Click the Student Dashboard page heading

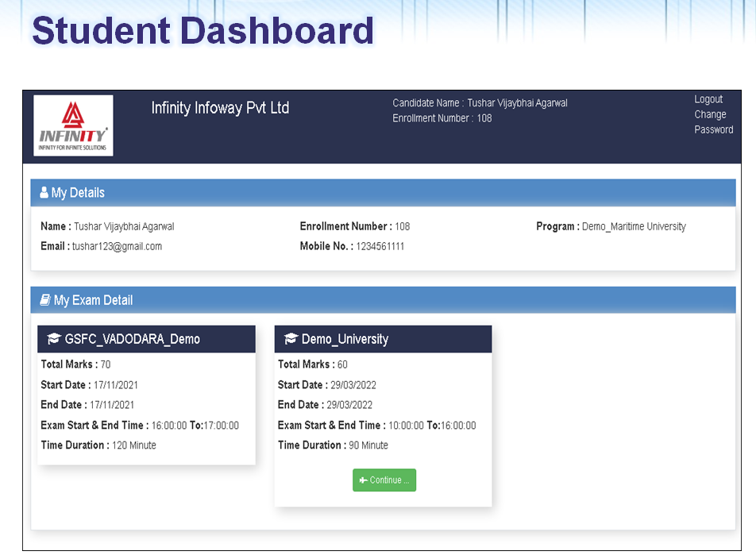[203, 30]
